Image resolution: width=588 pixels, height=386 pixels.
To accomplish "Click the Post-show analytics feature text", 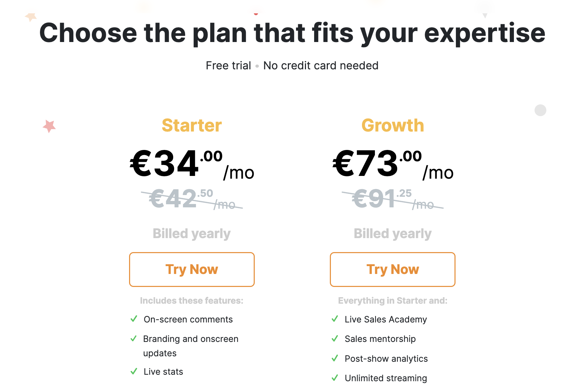I will pos(386,359).
